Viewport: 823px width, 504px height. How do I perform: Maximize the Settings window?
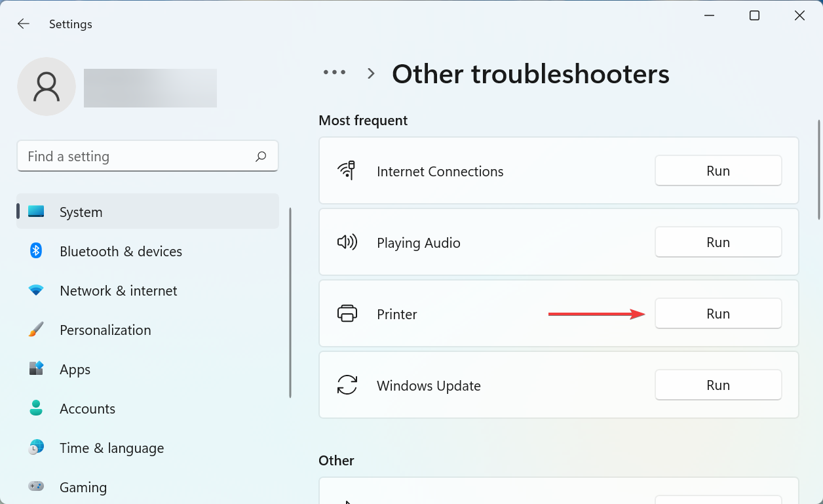[x=754, y=16]
